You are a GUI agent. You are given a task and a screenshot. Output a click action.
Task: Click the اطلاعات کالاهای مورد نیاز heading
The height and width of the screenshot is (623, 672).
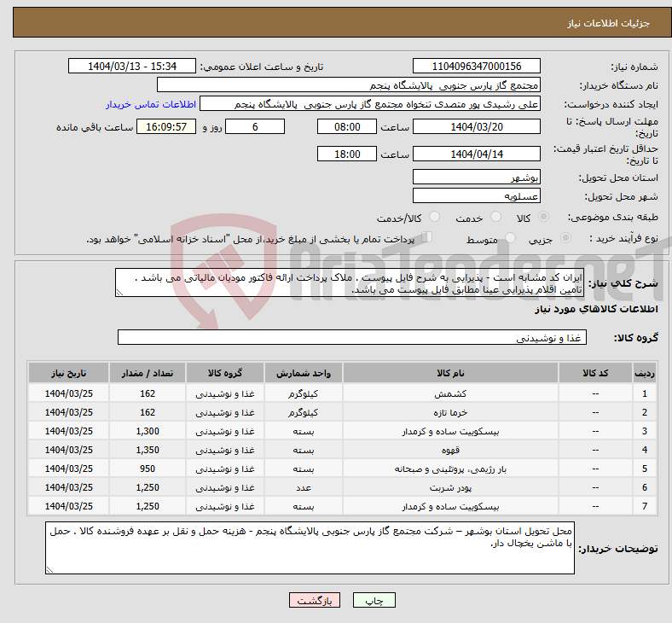pyautogui.click(x=596, y=309)
